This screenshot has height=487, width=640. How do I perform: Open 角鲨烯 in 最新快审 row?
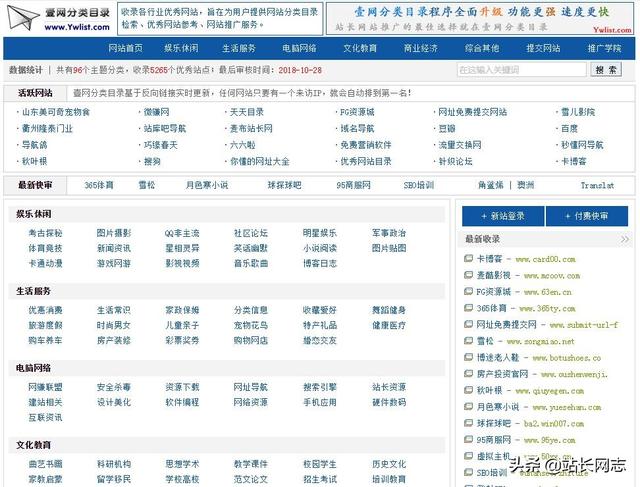(x=491, y=185)
